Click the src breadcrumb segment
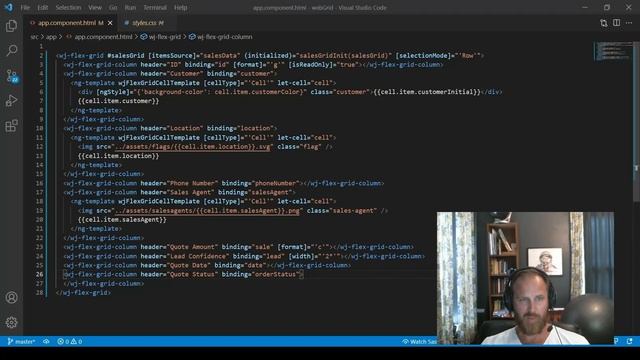The width and height of the screenshot is (640, 360). click(x=34, y=37)
